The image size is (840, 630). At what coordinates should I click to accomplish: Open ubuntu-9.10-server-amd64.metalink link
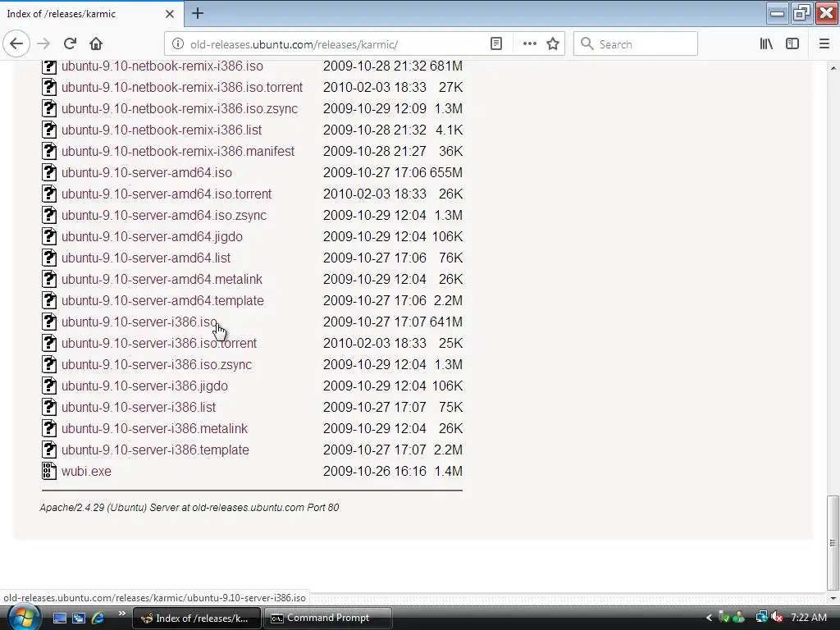[x=162, y=280]
